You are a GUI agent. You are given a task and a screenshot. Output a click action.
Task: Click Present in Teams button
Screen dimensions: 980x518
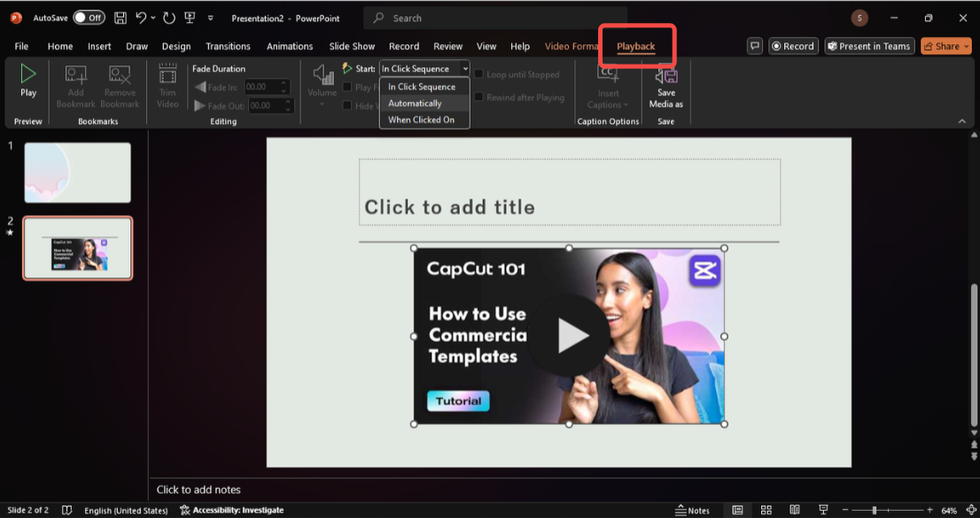(x=869, y=46)
